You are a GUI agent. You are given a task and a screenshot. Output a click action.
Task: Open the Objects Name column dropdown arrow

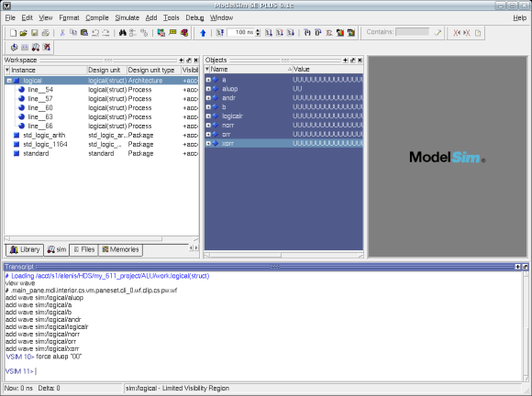207,69
